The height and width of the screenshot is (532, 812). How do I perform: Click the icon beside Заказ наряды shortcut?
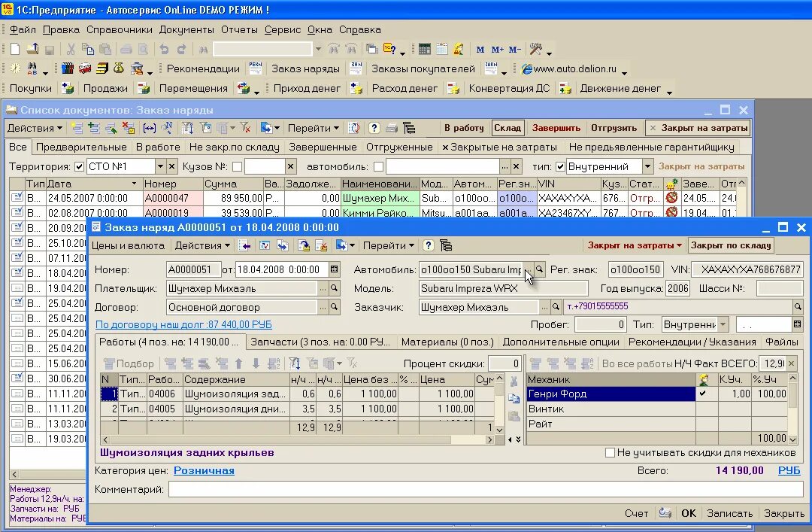(356, 68)
